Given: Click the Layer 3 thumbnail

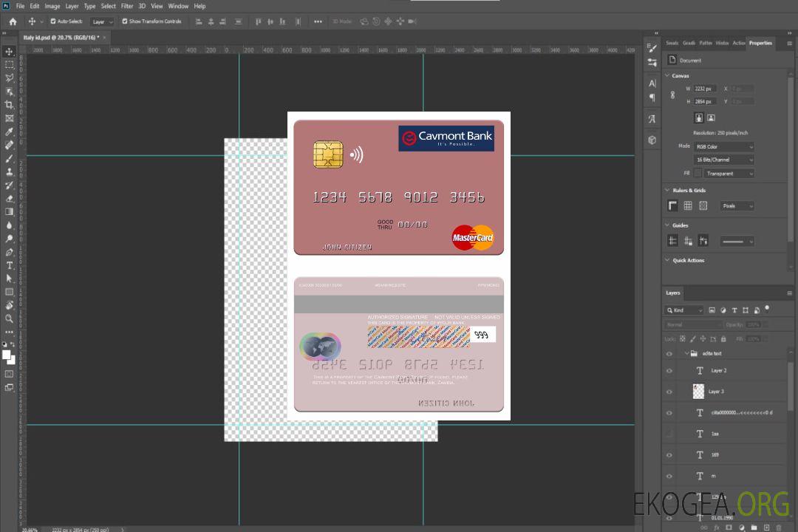Looking at the screenshot, I should tap(699, 392).
